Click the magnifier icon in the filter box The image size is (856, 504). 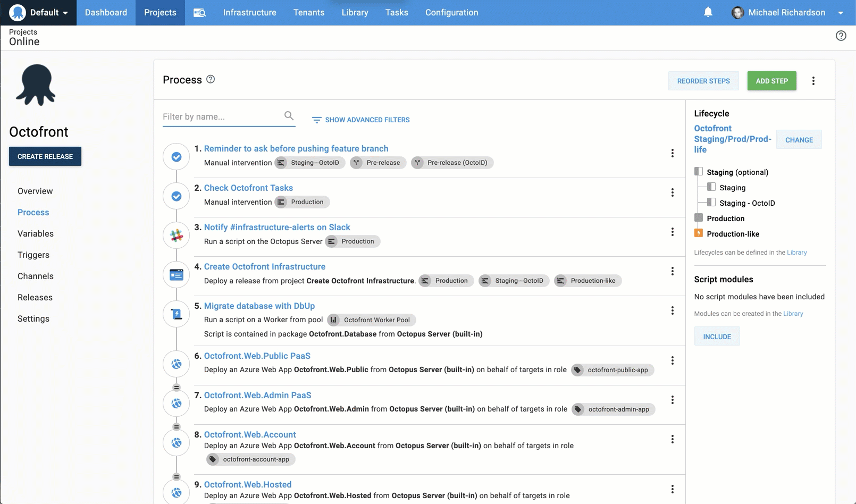(289, 115)
